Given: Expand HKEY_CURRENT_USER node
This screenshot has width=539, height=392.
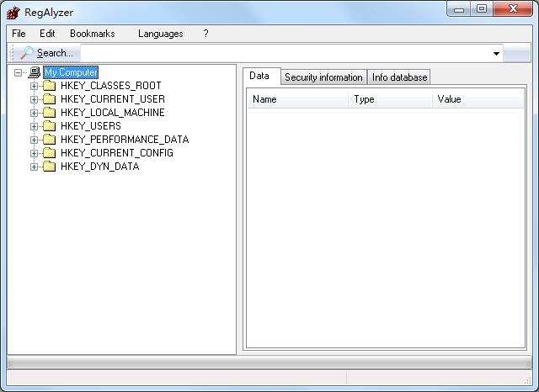Looking at the screenshot, I should coord(34,99).
